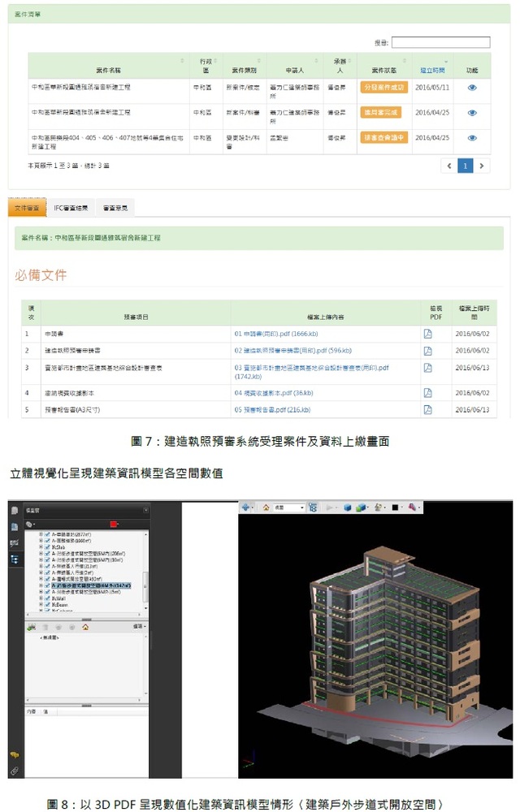Switch to the 審查意見 tab
Viewport: 520px width, 812px height.
point(114,209)
